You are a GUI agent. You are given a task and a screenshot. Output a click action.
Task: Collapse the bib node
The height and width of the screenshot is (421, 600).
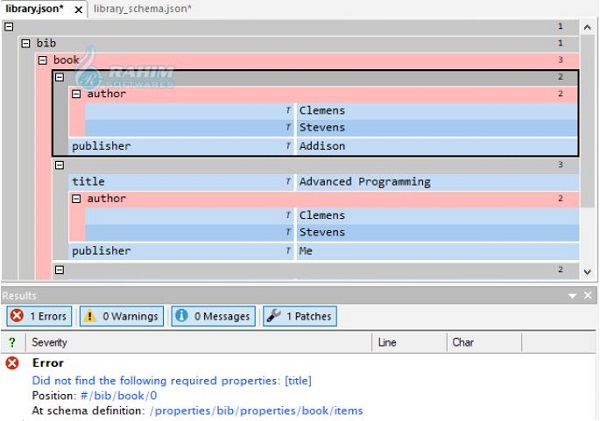[x=26, y=43]
